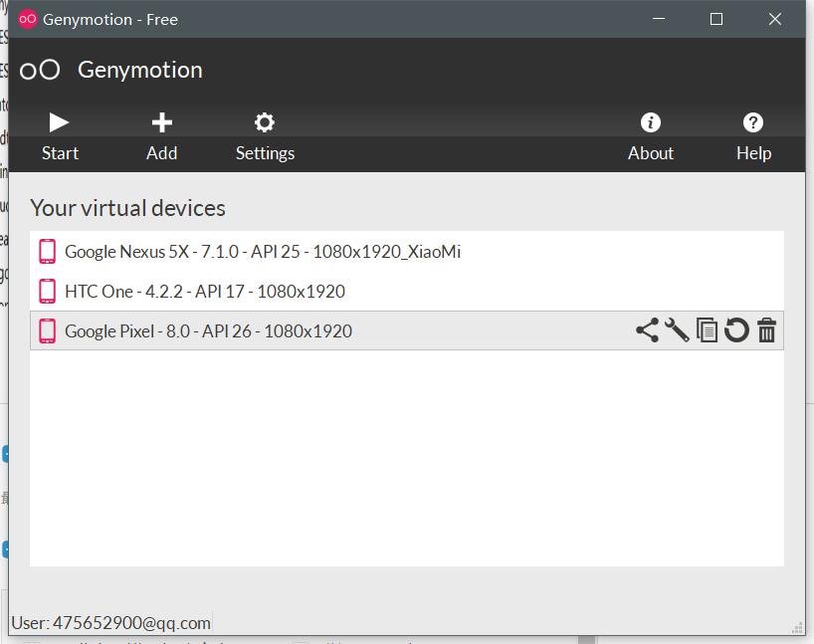Image resolution: width=814 pixels, height=644 pixels.
Task: Click the window resize grip corner
Action: pos(797,628)
